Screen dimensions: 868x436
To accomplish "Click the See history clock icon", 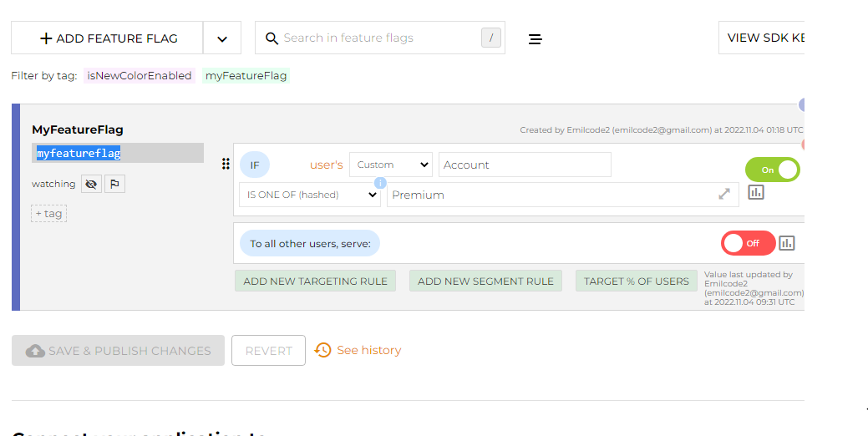I will (323, 350).
